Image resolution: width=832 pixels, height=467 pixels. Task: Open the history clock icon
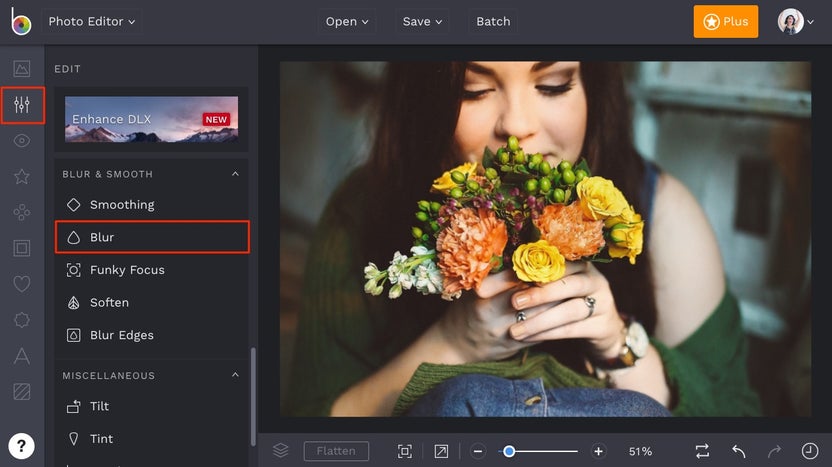tap(810, 451)
